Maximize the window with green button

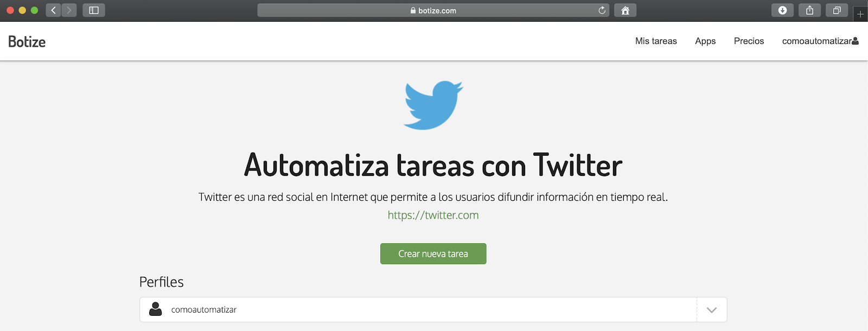pos(34,10)
